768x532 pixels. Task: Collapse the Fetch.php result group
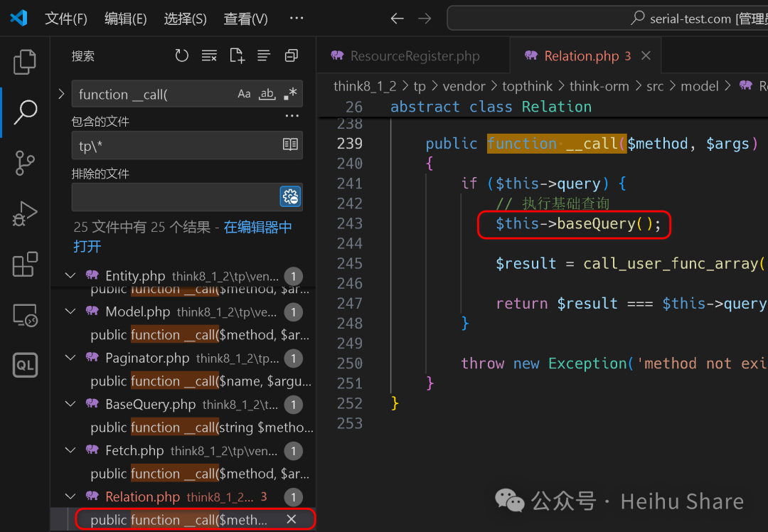point(70,450)
